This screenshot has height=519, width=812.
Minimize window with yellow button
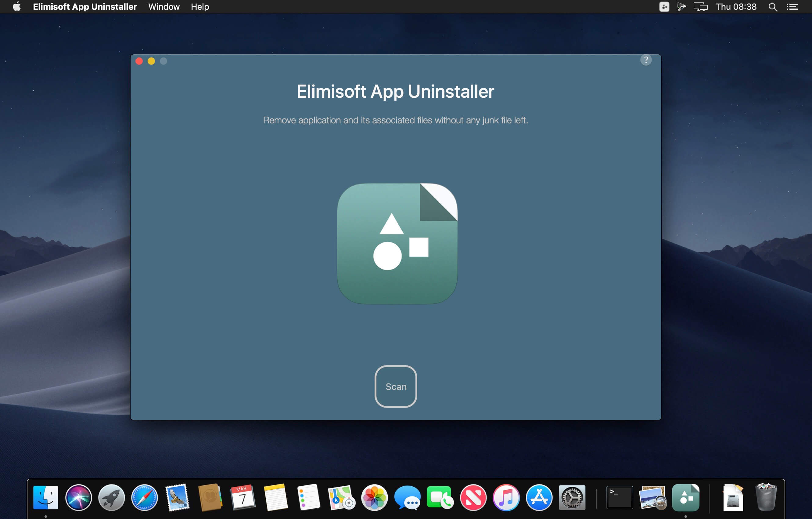pyautogui.click(x=151, y=61)
